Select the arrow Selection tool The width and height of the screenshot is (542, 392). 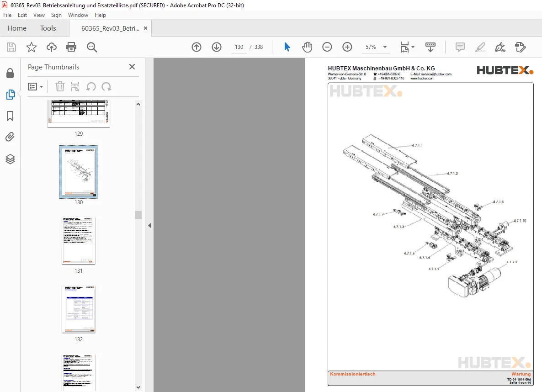pos(287,47)
